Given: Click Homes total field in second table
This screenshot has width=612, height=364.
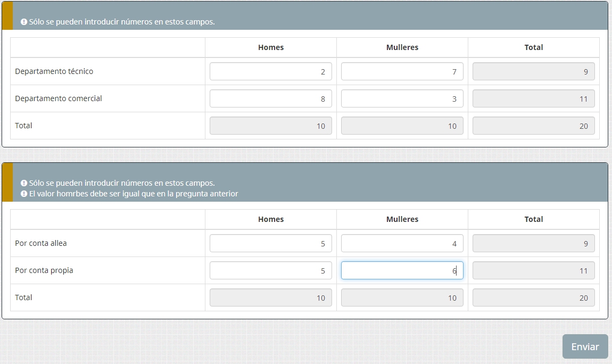Looking at the screenshot, I should [270, 298].
